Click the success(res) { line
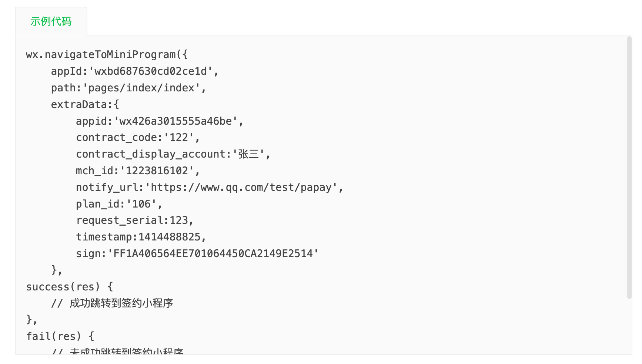 70,287
